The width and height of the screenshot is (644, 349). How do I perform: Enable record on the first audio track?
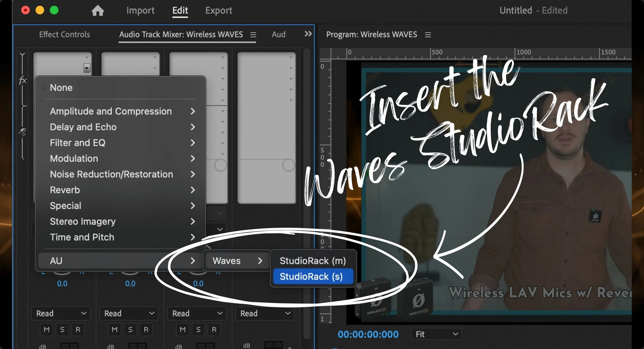pyautogui.click(x=78, y=329)
